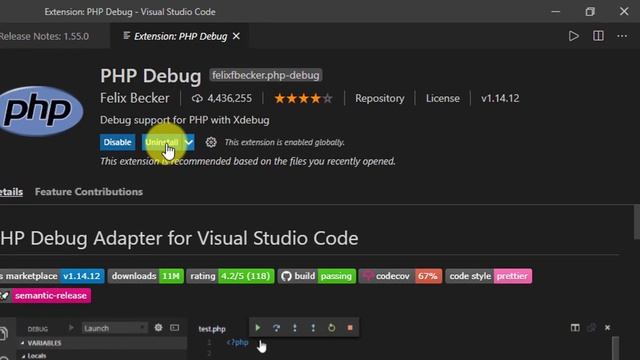Select the test.php tab in demo

coord(212,329)
